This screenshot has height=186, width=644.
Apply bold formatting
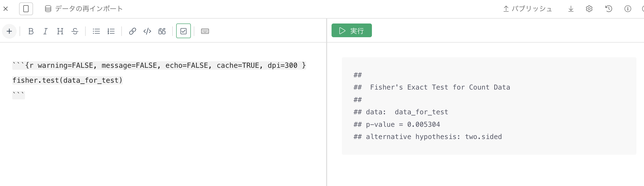tap(31, 31)
